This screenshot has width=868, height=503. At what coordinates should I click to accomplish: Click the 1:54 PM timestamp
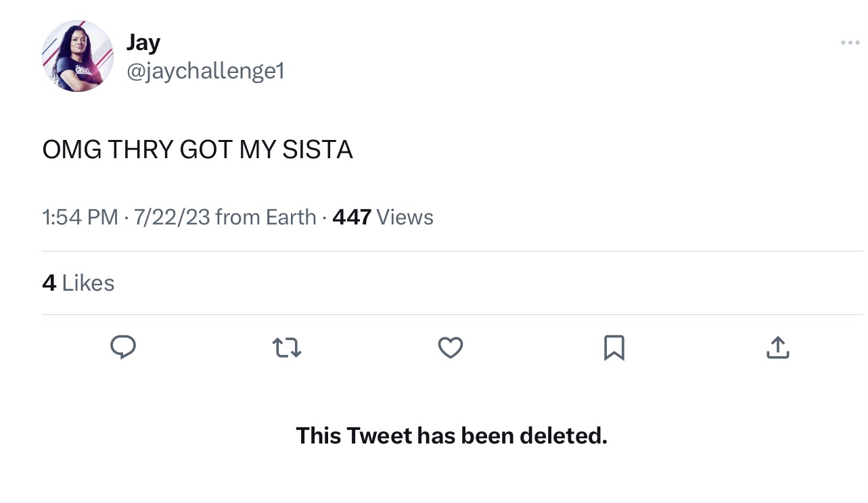pyautogui.click(x=80, y=217)
